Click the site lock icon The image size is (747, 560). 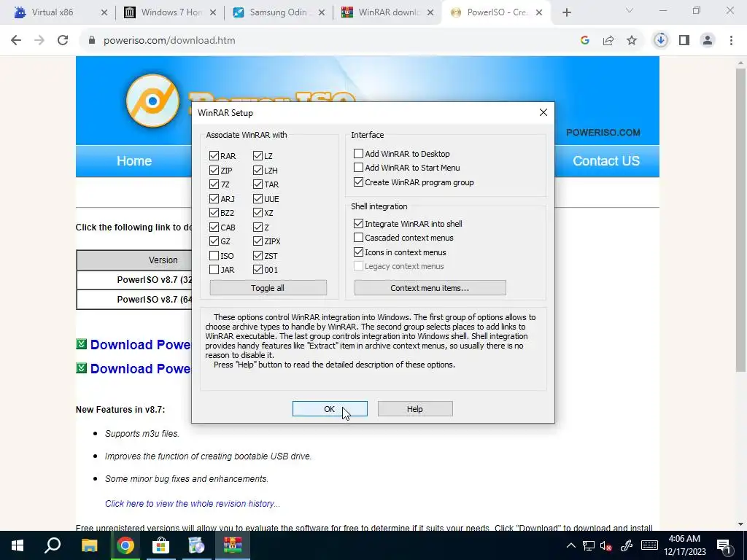(92, 41)
